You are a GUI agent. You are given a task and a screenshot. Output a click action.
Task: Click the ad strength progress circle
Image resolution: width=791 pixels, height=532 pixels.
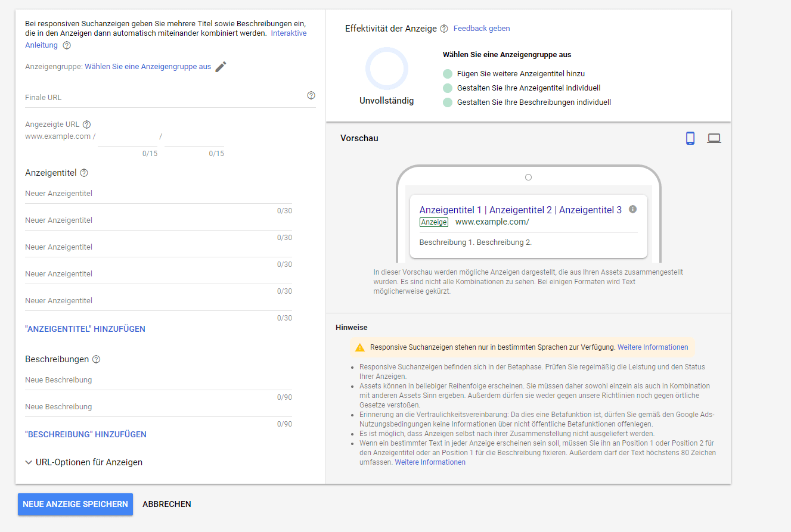point(387,69)
